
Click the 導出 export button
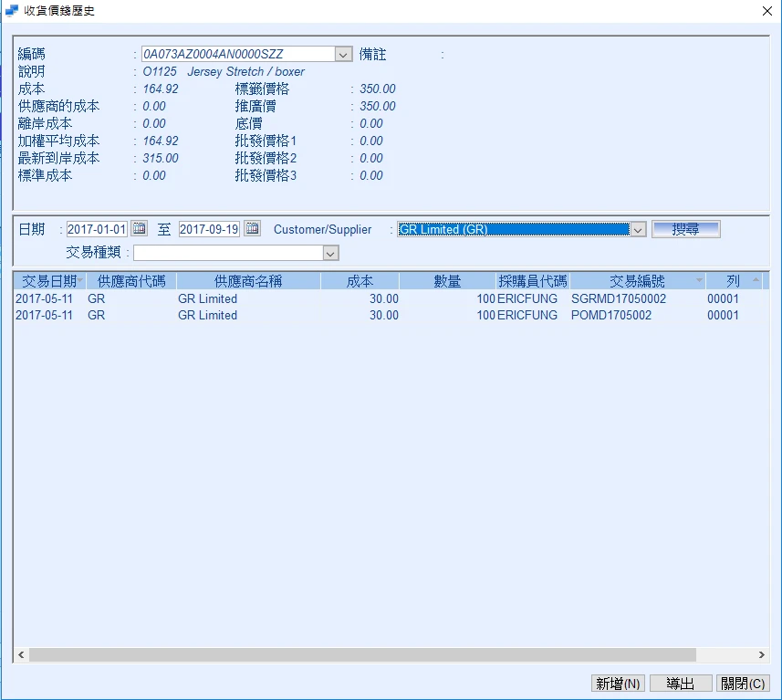[x=681, y=683]
